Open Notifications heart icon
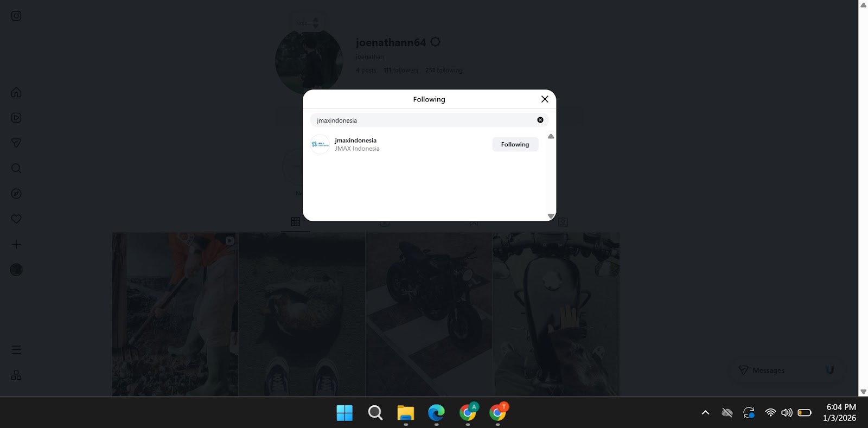This screenshot has width=868, height=428. click(x=16, y=219)
